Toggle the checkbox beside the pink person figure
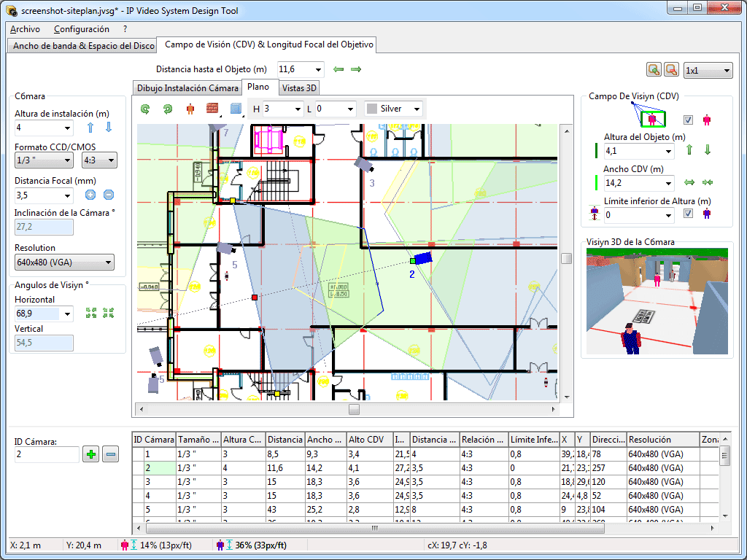 pyautogui.click(x=687, y=120)
